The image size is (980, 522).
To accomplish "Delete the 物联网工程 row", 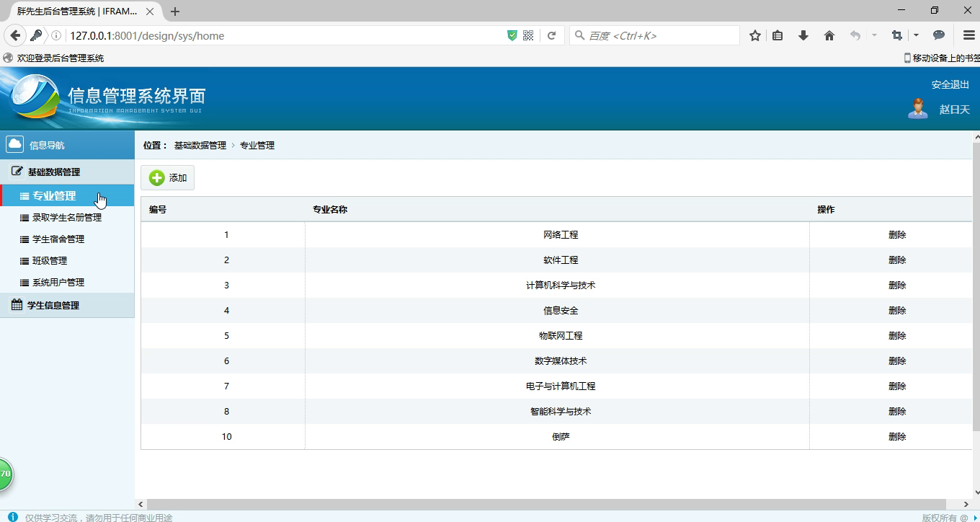I will coord(897,335).
